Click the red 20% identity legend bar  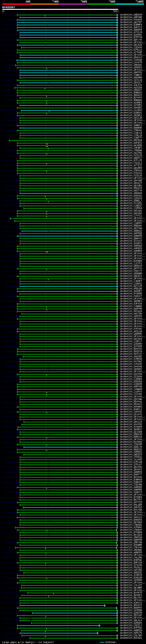click(16, 4)
